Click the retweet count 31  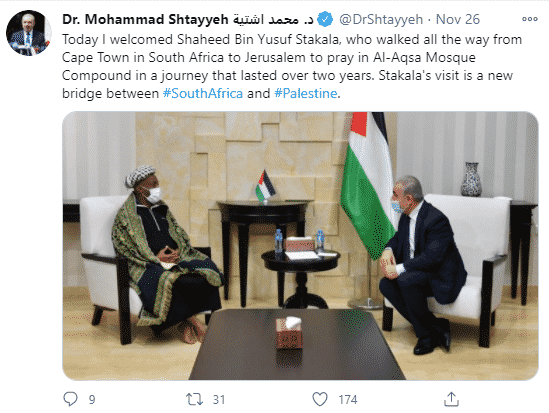click(219, 399)
